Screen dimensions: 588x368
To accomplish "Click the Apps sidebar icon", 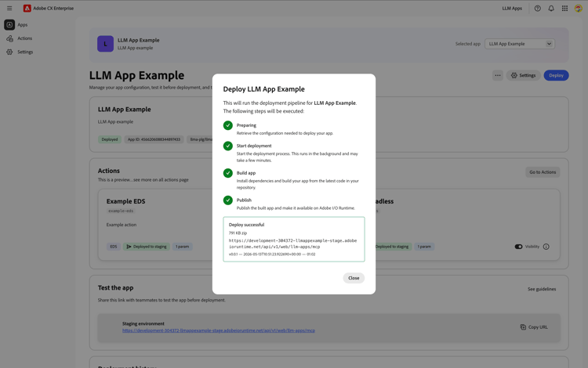I will click(9, 25).
